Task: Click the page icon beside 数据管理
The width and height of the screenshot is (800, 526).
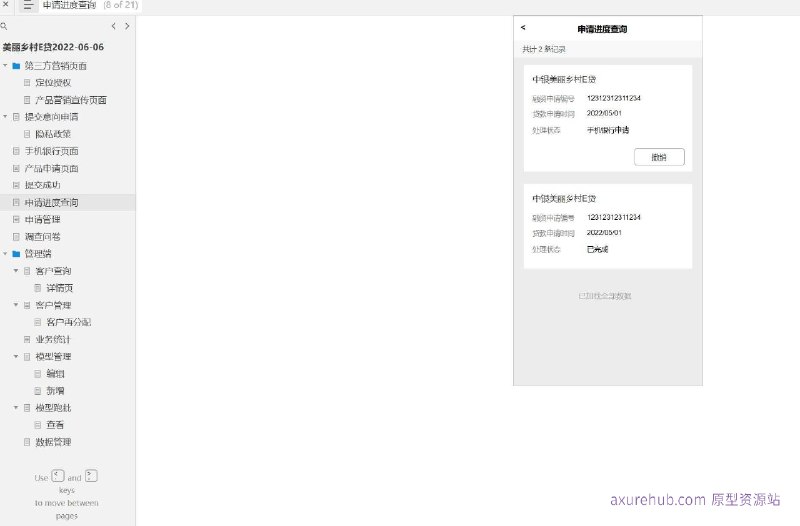Action: click(27, 442)
